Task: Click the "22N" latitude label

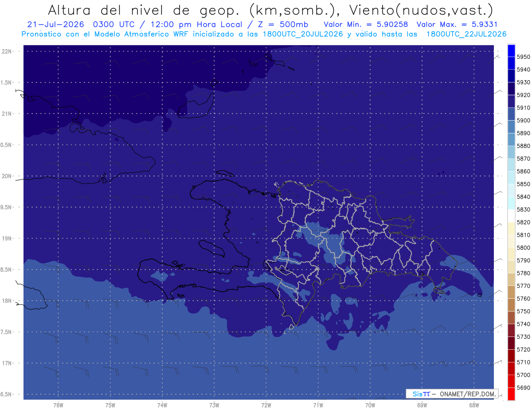Action: (7, 51)
